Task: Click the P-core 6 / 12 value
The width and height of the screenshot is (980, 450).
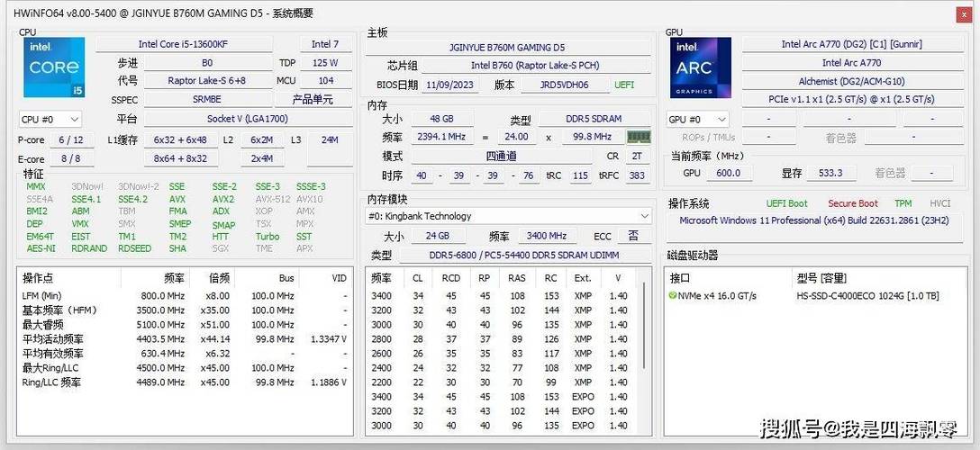Action: pyautogui.click(x=70, y=139)
